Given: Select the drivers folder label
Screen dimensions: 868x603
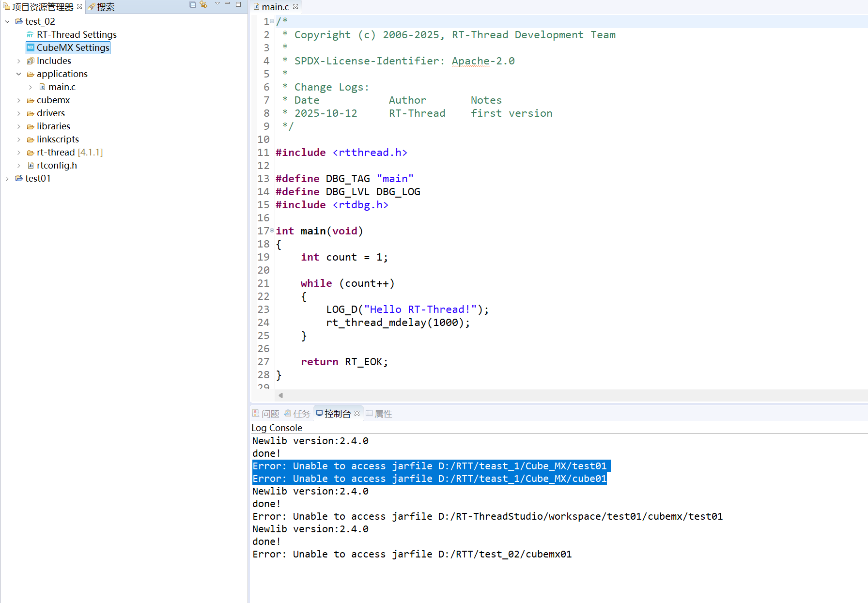Looking at the screenshot, I should pos(51,113).
